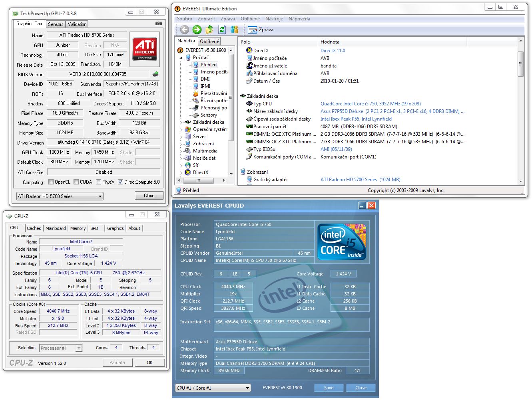
Task: Select Řízení spotřeby in the tree
Action: 214,101
